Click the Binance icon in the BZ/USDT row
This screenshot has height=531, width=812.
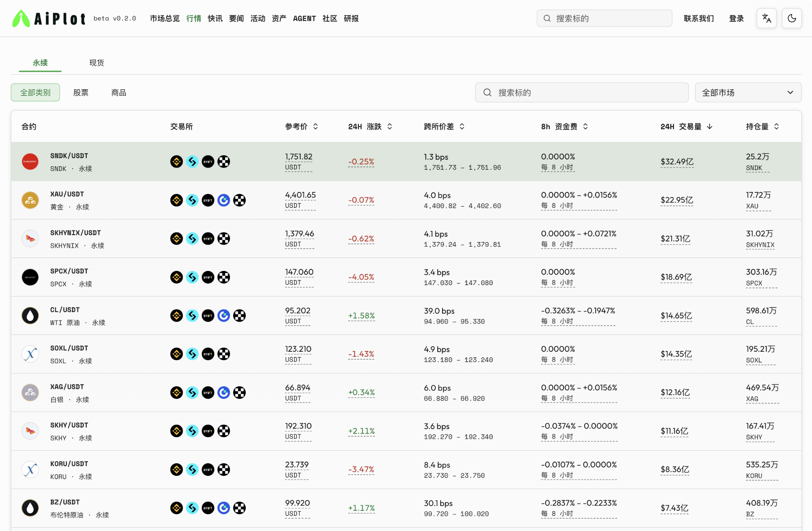coord(176,508)
